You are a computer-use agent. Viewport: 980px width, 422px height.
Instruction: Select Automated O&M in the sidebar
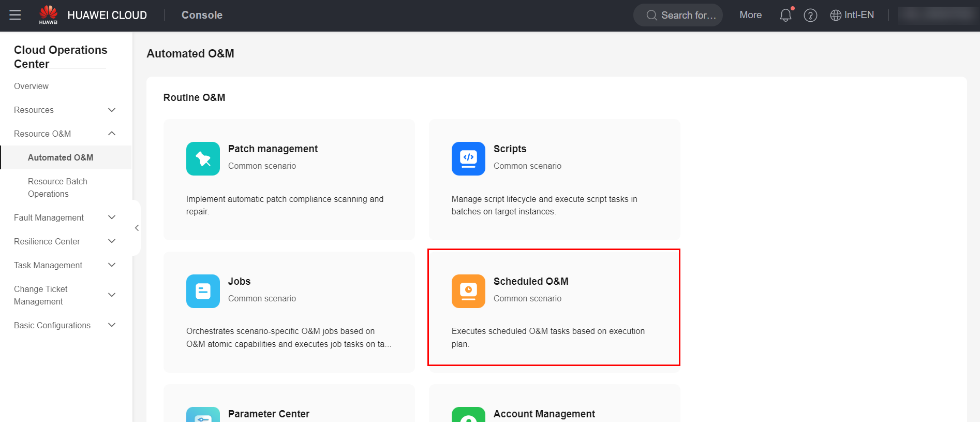pyautogui.click(x=61, y=157)
